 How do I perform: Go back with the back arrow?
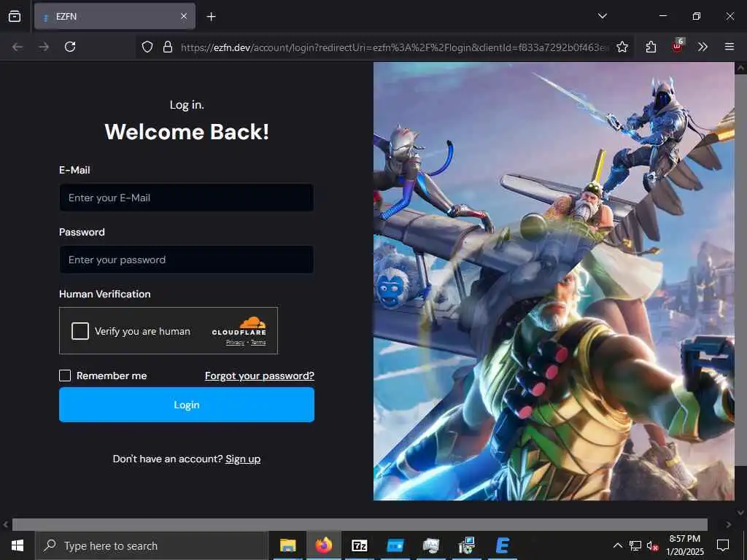point(18,47)
